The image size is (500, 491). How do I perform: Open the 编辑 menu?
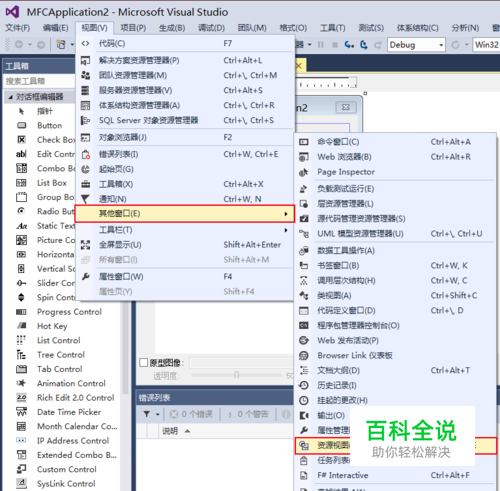pyautogui.click(x=55, y=28)
